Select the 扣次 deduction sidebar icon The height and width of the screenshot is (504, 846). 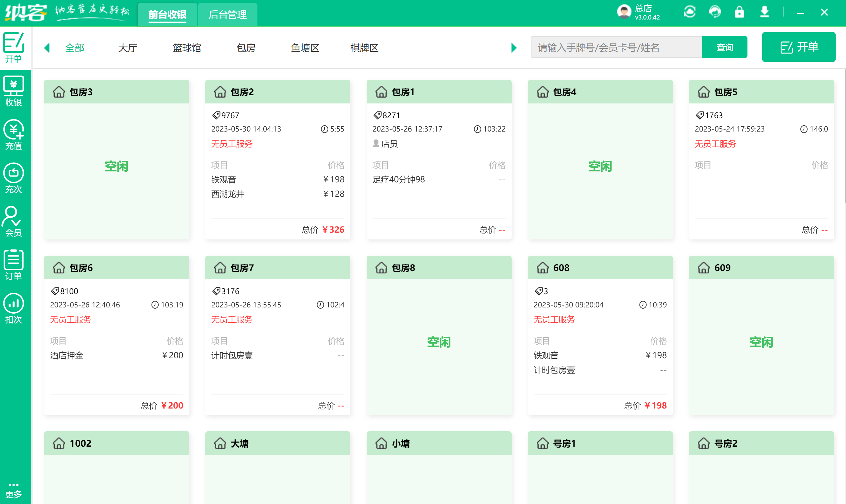coord(14,308)
